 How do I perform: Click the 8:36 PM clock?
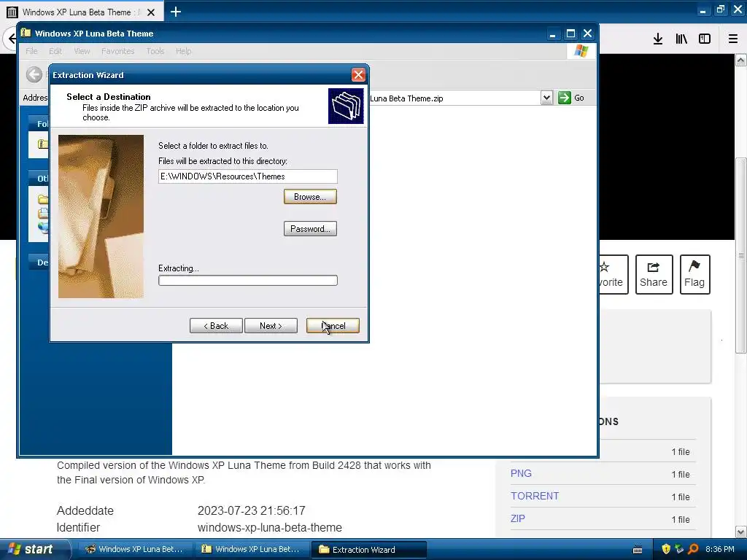click(720, 549)
